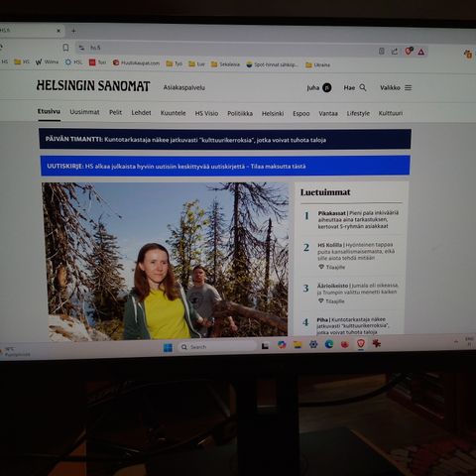The image size is (476, 476).
Task: Close the HS.fi browser tab
Action: (x=59, y=31)
